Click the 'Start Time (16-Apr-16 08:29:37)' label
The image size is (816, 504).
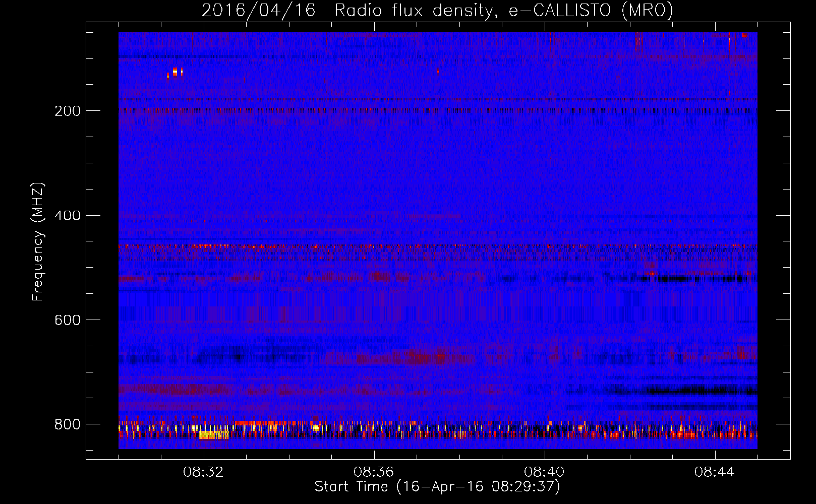click(437, 487)
